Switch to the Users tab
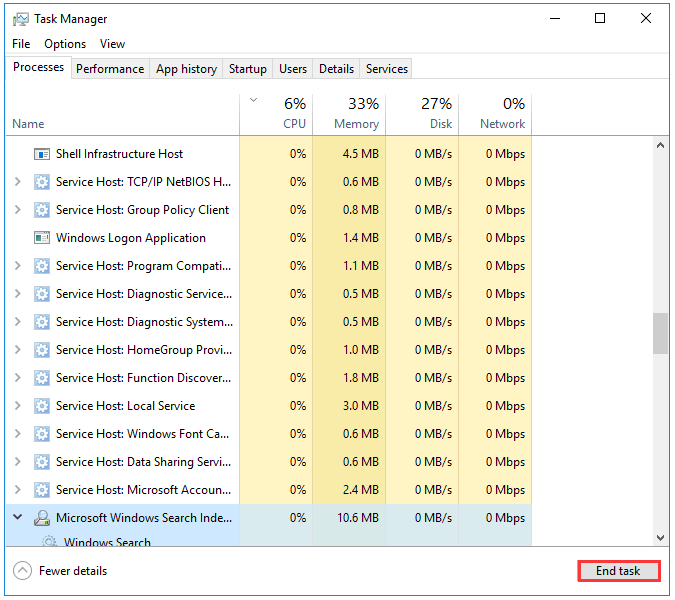The width and height of the screenshot is (675, 600). (293, 69)
